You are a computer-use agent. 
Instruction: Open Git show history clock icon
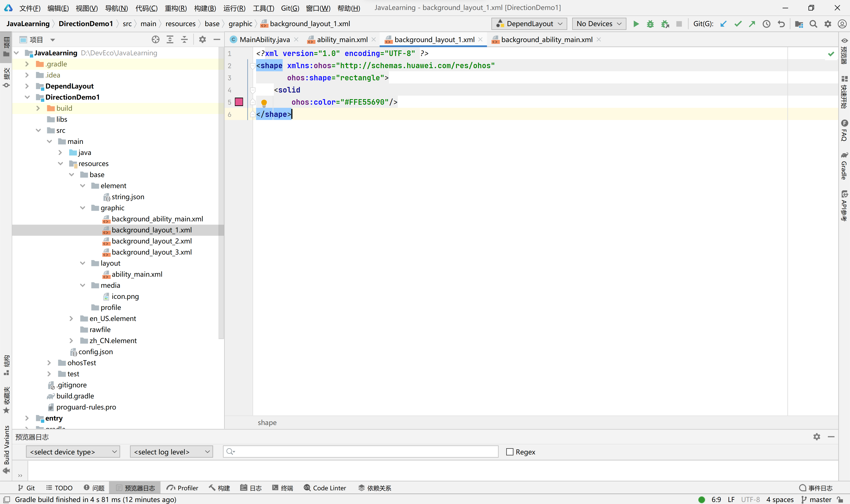coord(766,24)
